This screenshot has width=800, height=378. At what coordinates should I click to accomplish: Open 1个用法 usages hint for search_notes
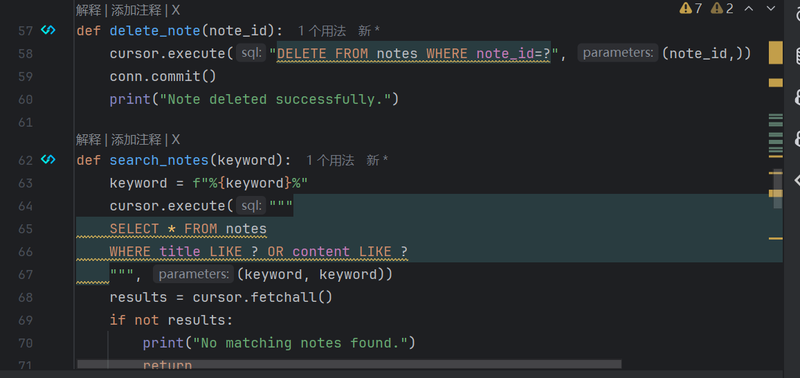pyautogui.click(x=330, y=161)
